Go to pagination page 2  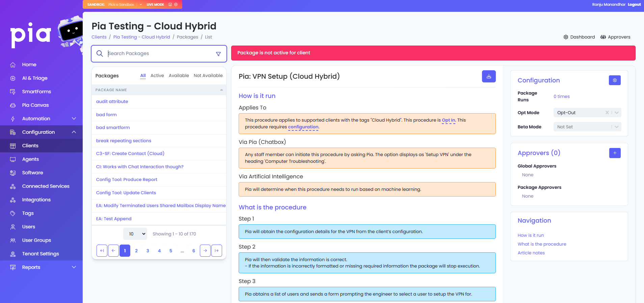coord(136,251)
